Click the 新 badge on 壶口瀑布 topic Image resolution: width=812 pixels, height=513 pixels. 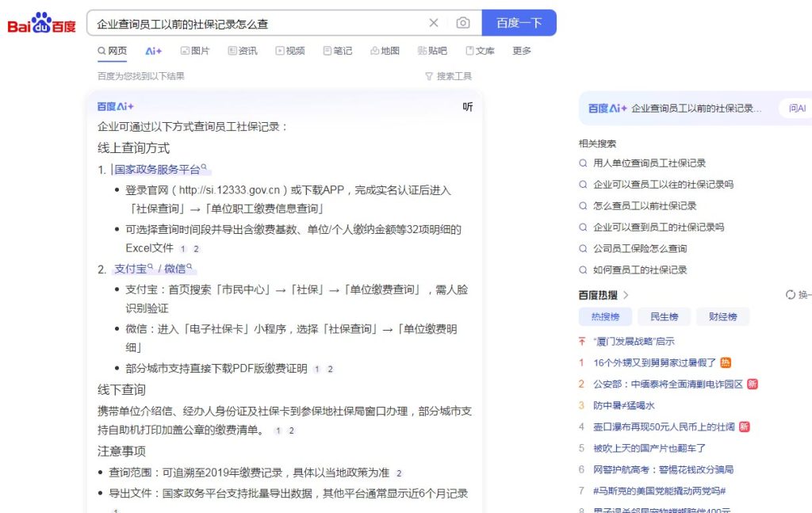744,427
